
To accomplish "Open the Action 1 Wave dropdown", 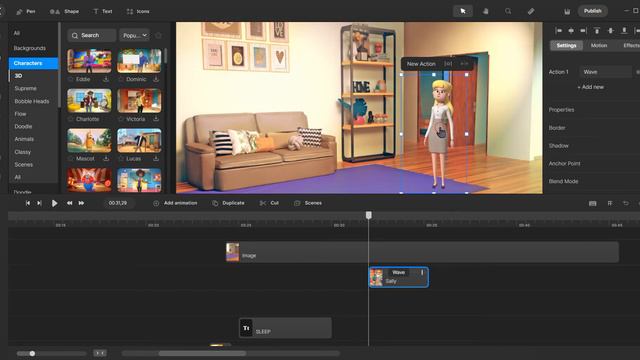I will tap(606, 72).
